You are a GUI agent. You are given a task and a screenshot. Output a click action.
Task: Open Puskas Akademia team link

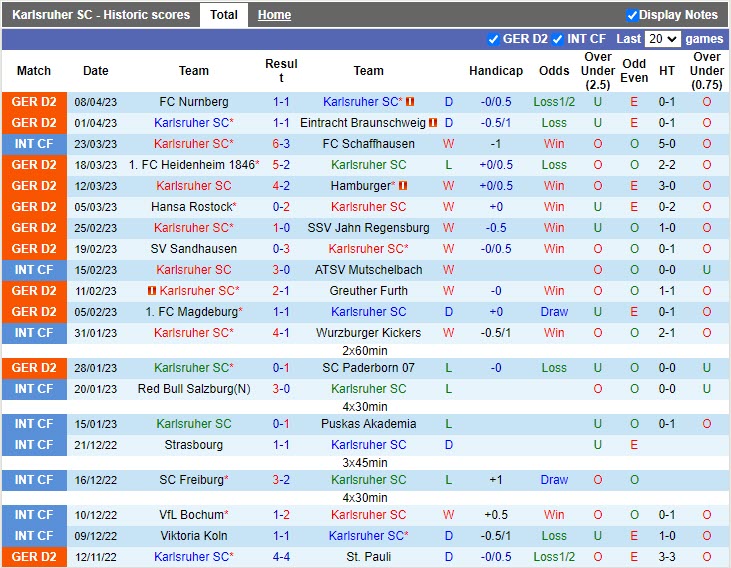coord(368,423)
